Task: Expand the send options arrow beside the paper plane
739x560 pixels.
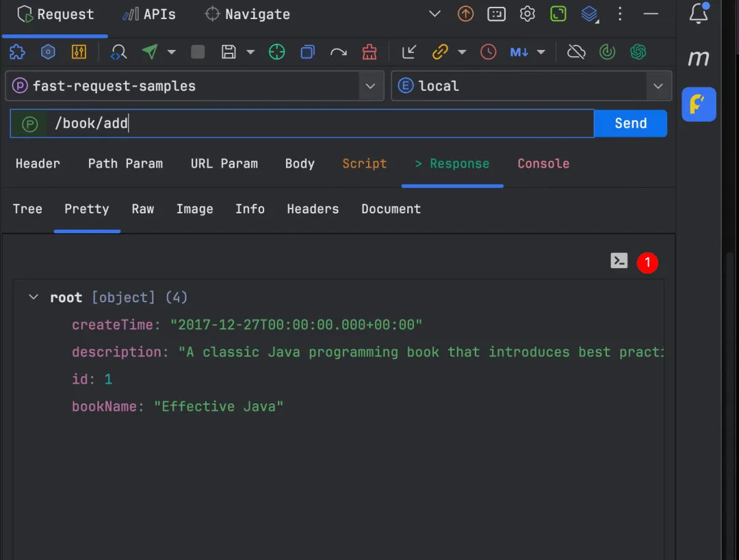Action: coord(172,52)
